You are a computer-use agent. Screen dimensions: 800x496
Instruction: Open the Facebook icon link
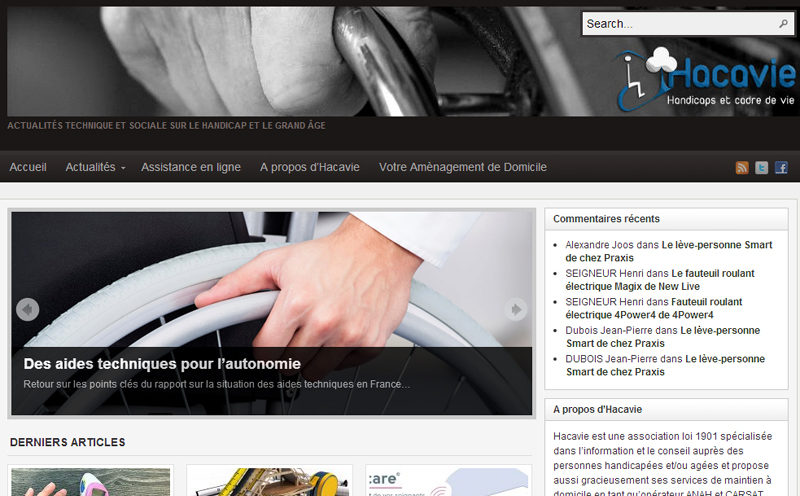click(781, 167)
